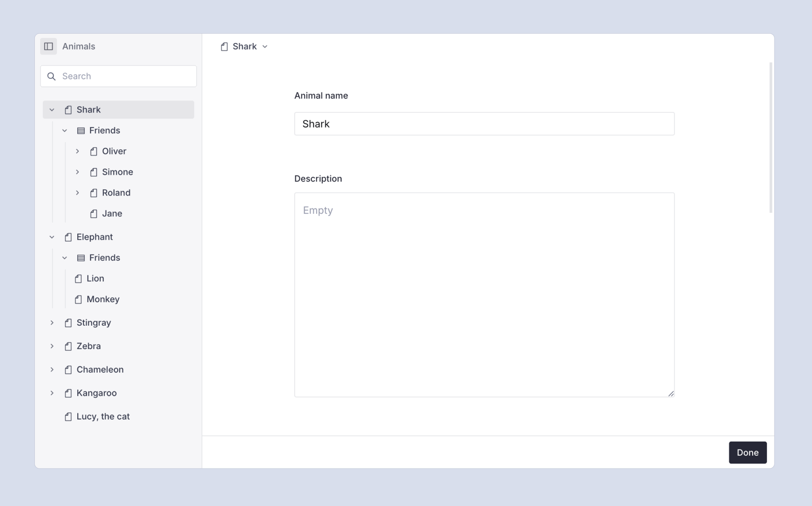The width and height of the screenshot is (812, 506).
Task: Click the list icon beside Shark's Friends
Action: coord(81,130)
